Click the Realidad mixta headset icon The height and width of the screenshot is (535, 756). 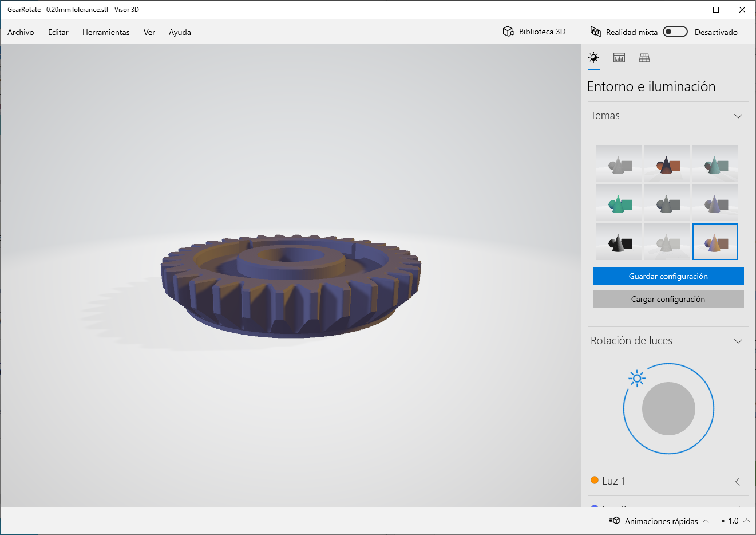[597, 32]
